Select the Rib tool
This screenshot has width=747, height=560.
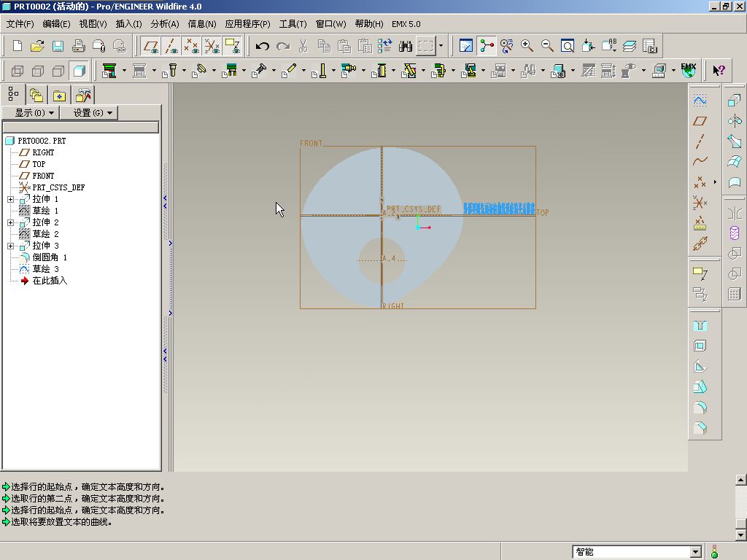coord(700,366)
